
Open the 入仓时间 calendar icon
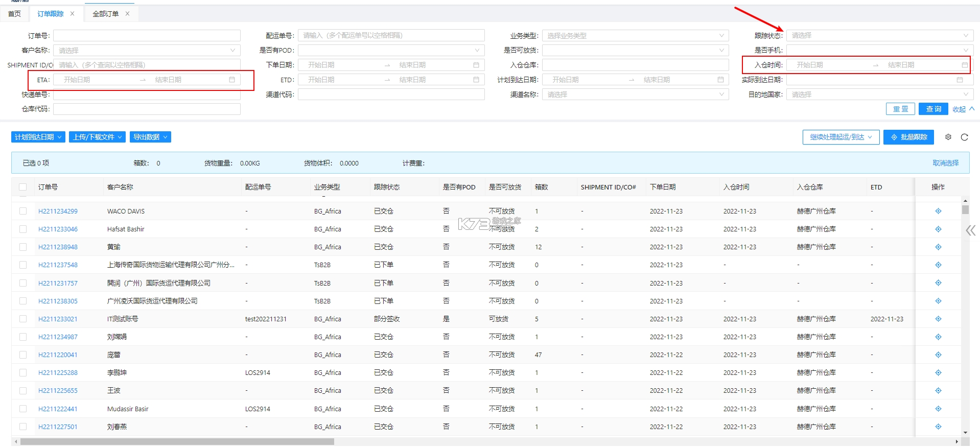[x=965, y=65]
